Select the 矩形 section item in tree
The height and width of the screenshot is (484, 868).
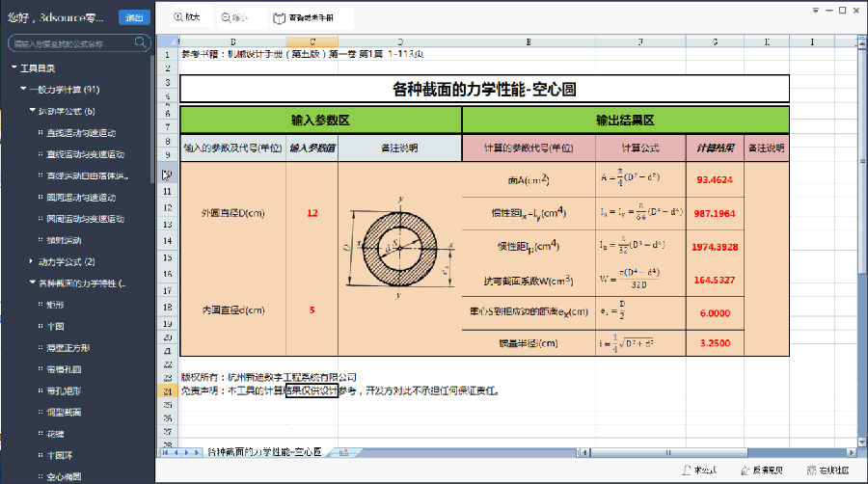55,305
